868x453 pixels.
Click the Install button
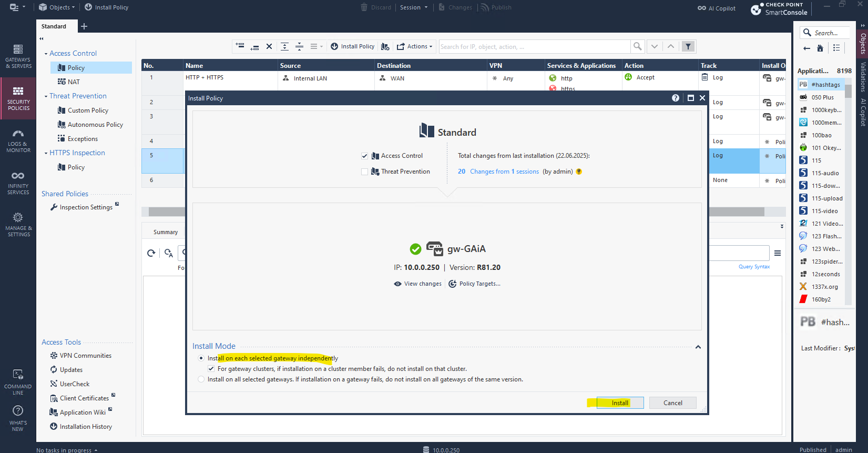coord(620,402)
